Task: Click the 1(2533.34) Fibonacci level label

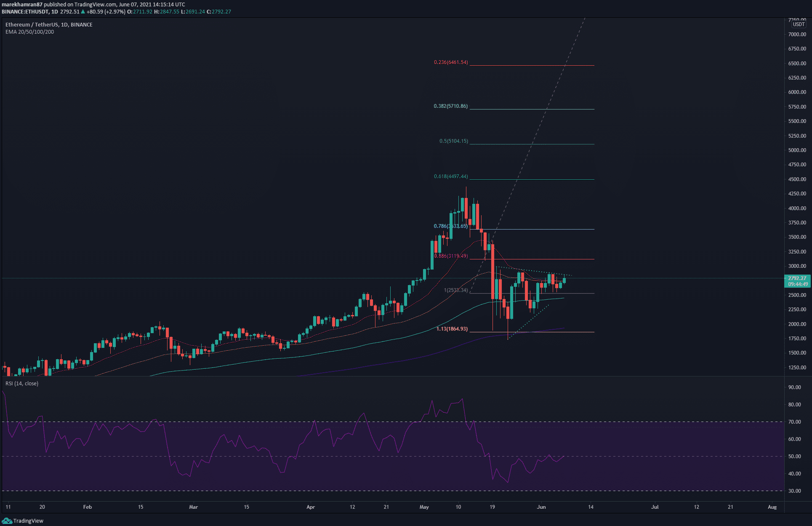Action: tap(456, 290)
